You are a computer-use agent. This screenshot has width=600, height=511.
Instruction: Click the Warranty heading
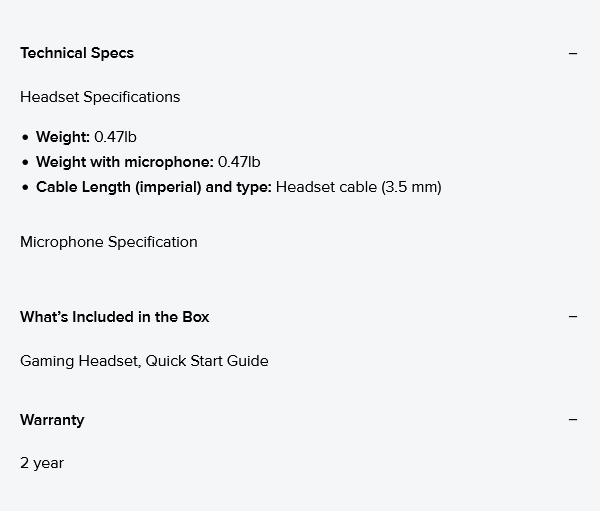tap(52, 420)
